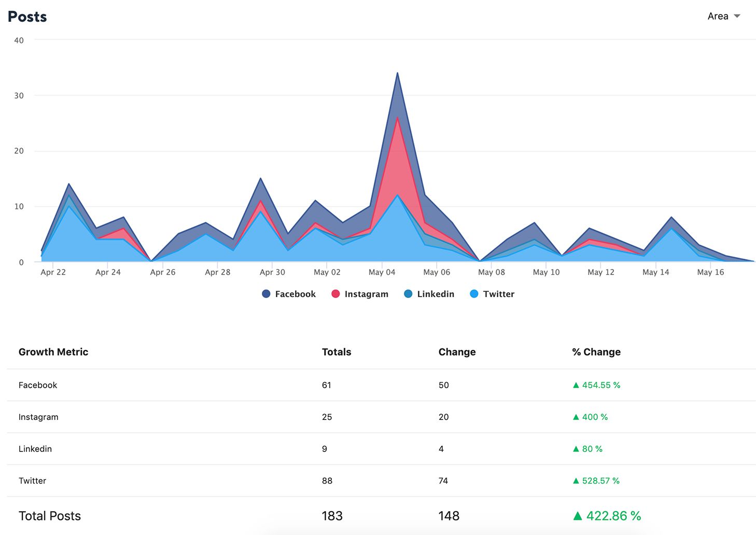Click the Instagram legend icon
Image resolution: width=756 pixels, height=535 pixels.
[336, 293]
